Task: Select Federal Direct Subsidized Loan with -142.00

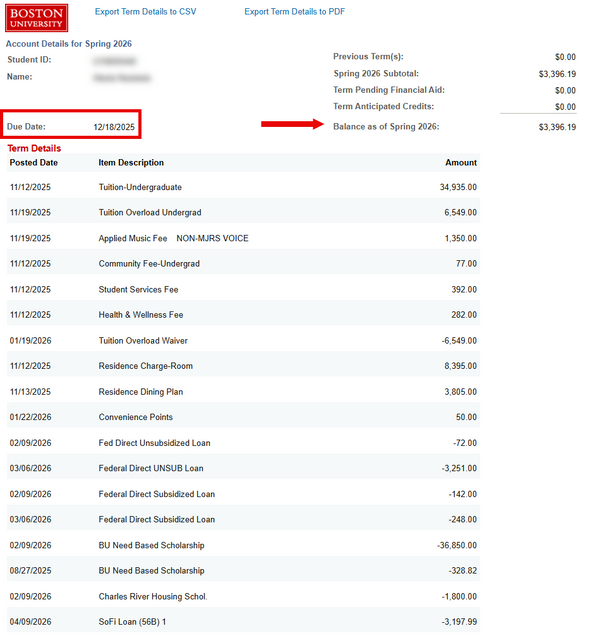Action: coord(157,494)
